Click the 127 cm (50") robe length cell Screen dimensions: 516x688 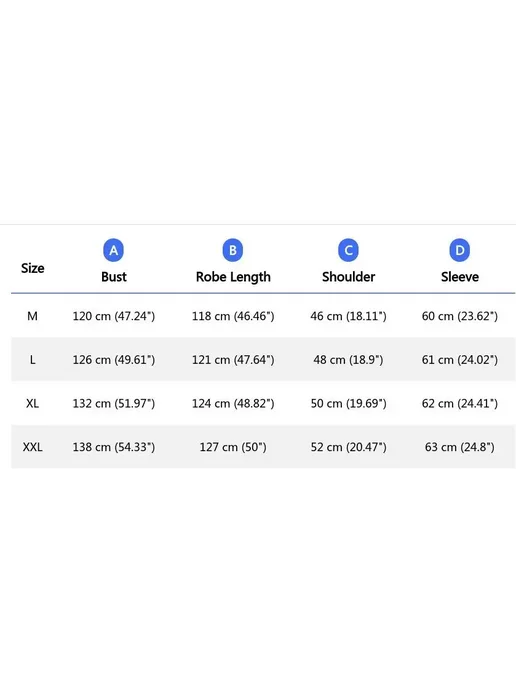click(233, 447)
